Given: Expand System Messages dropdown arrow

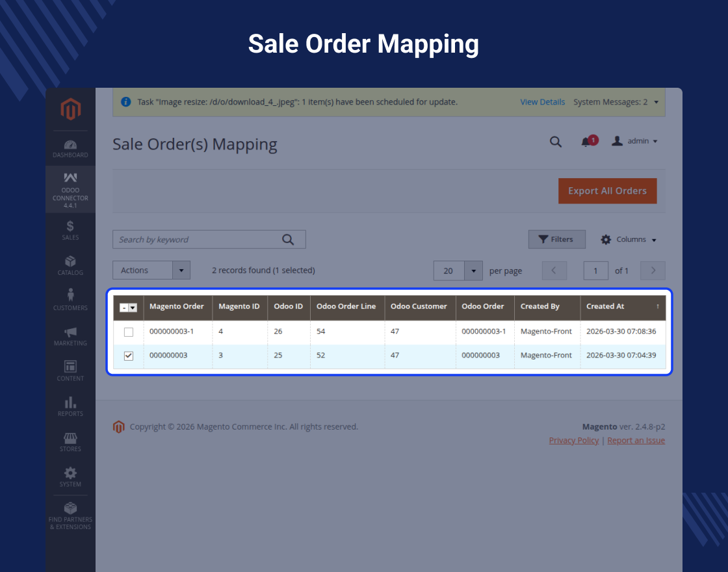Looking at the screenshot, I should point(656,102).
